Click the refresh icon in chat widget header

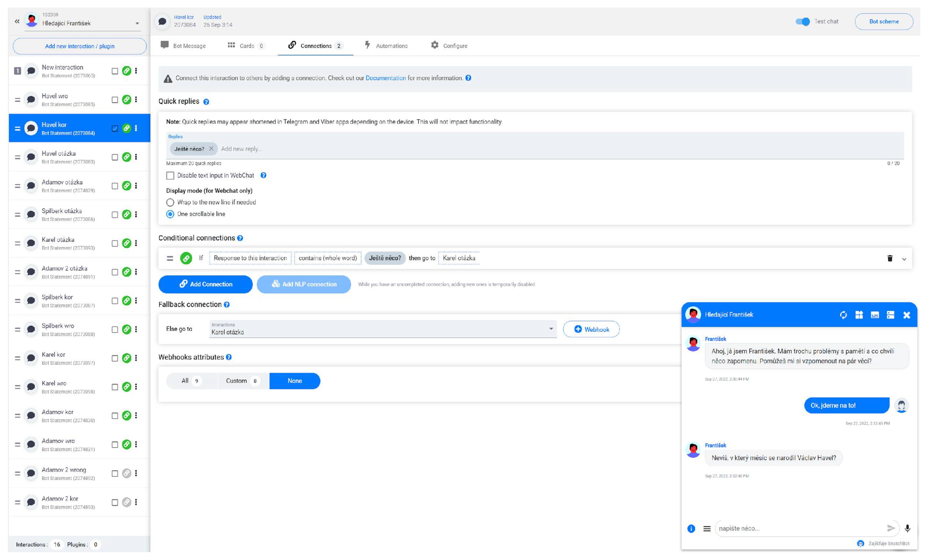(x=844, y=315)
